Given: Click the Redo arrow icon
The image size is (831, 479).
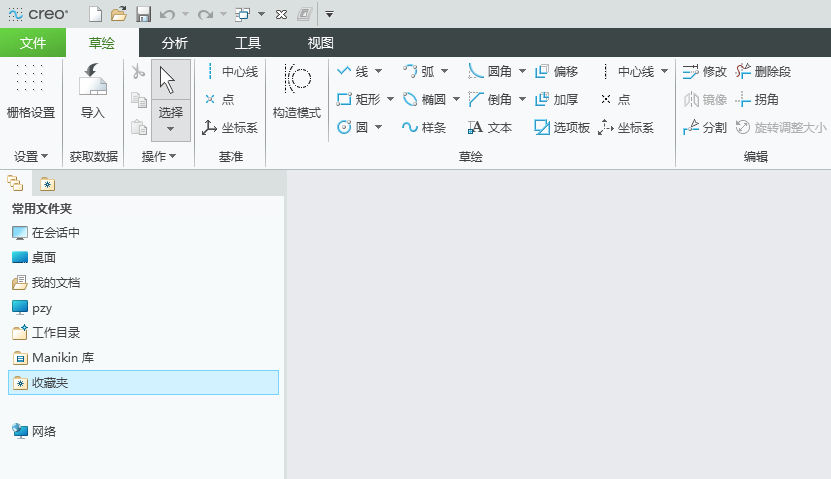Looking at the screenshot, I should pyautogui.click(x=205, y=14).
